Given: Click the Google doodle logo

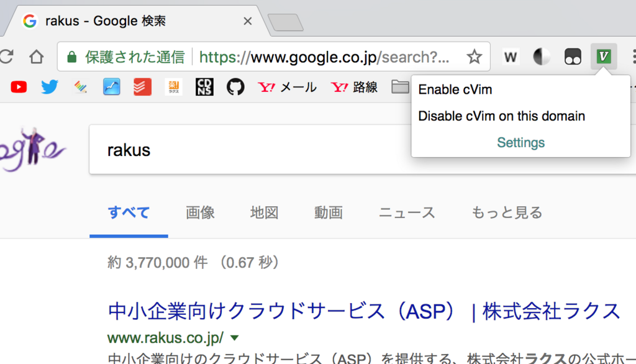Looking at the screenshot, I should tap(32, 149).
